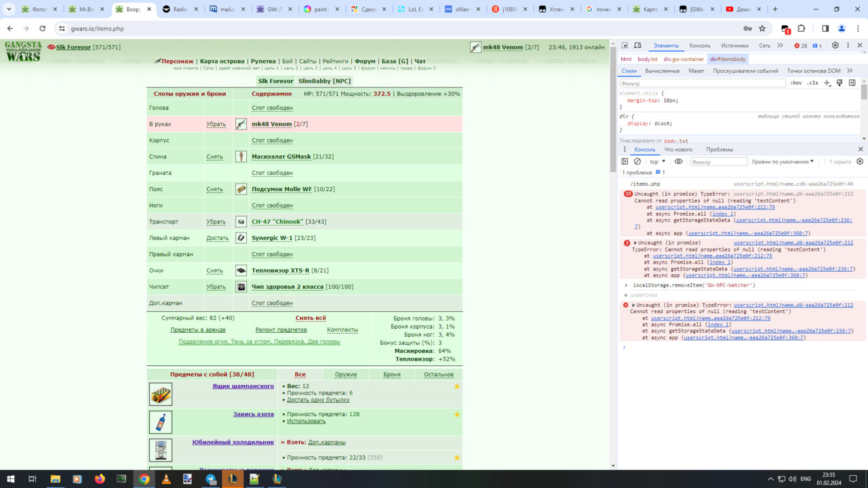The width and height of the screenshot is (868, 488).
Task: Close the console drawer with X
Action: click(x=861, y=149)
